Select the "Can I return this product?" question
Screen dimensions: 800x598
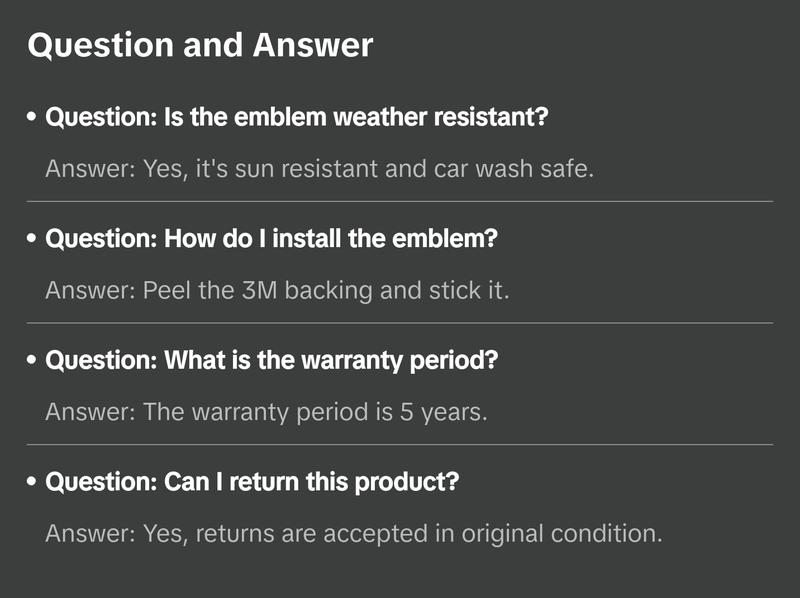(252, 482)
